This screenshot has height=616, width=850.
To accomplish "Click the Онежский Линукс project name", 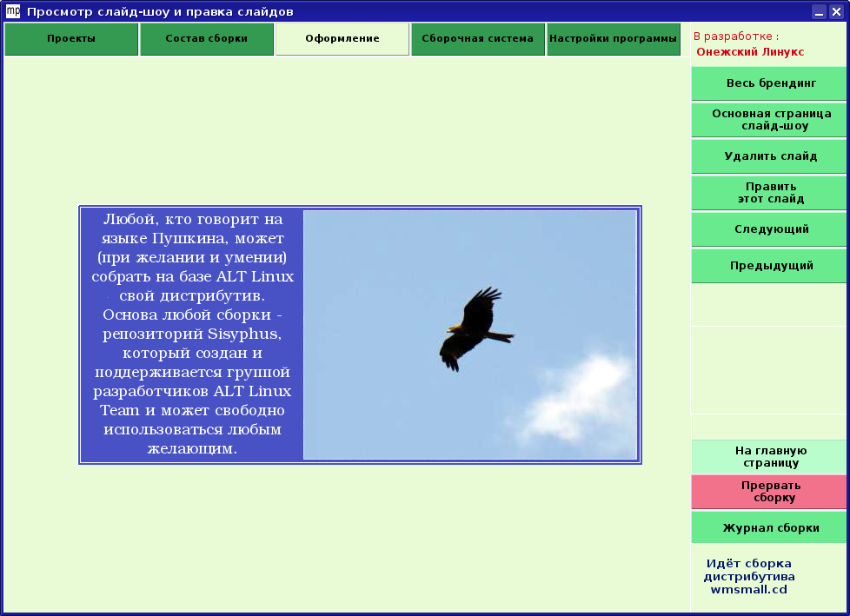I will (750, 52).
